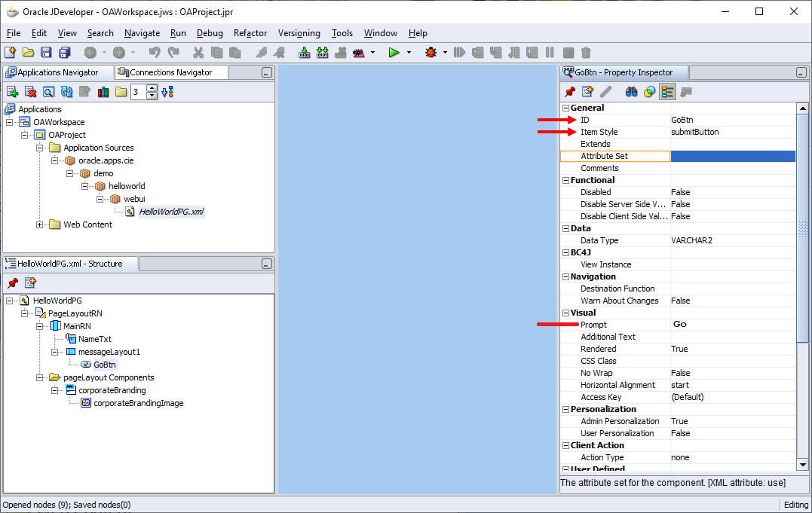Click the highlighted Attribute Set value field

click(x=733, y=156)
